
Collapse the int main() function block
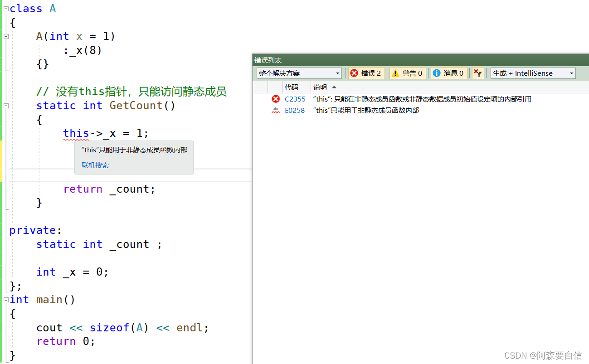click(6, 300)
